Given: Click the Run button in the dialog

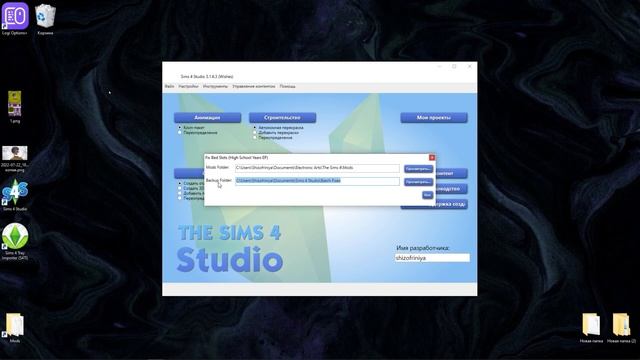Looking at the screenshot, I should coord(427,195).
